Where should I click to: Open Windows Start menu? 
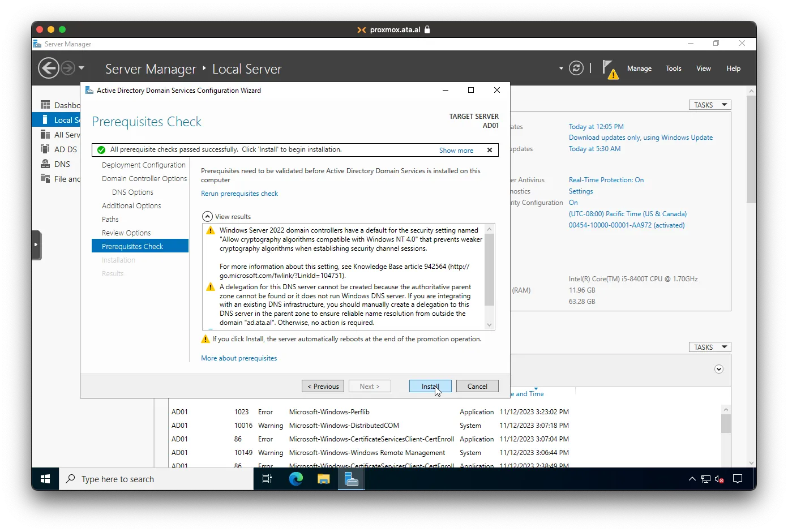click(x=45, y=479)
